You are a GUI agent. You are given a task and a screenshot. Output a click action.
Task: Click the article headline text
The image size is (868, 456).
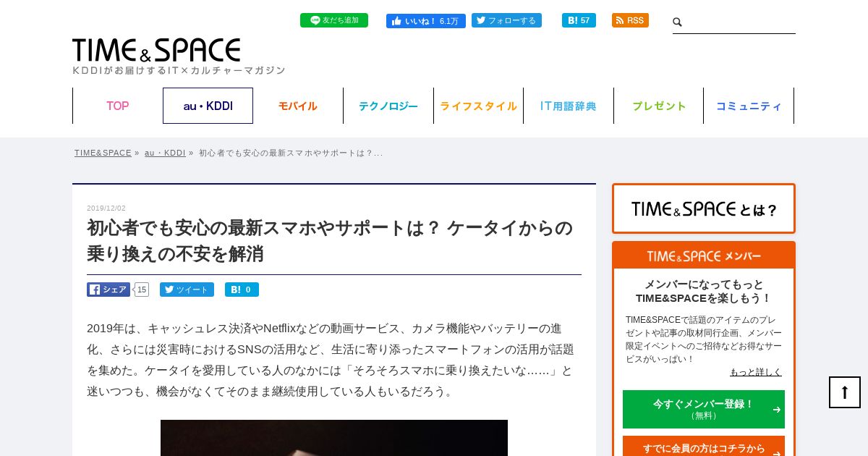(330, 241)
